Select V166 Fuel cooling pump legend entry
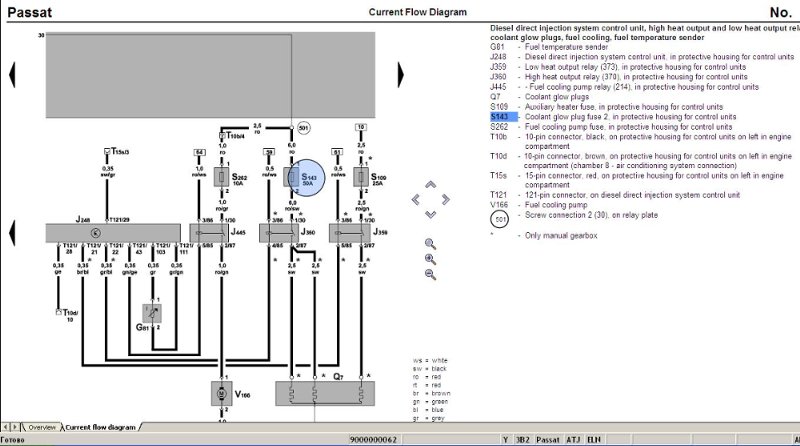This screenshot has height=446, width=800. coord(539,205)
